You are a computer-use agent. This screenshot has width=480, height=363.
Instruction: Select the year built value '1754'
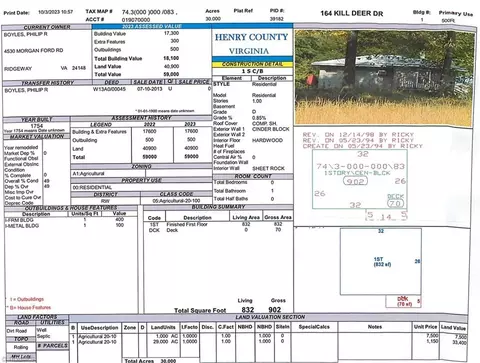click(x=37, y=126)
